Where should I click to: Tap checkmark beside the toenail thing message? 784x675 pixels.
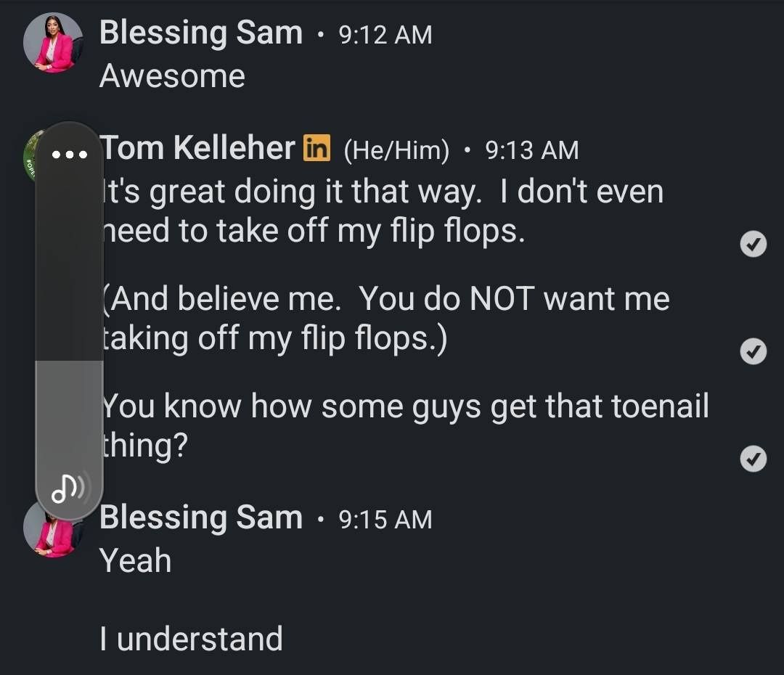click(753, 459)
